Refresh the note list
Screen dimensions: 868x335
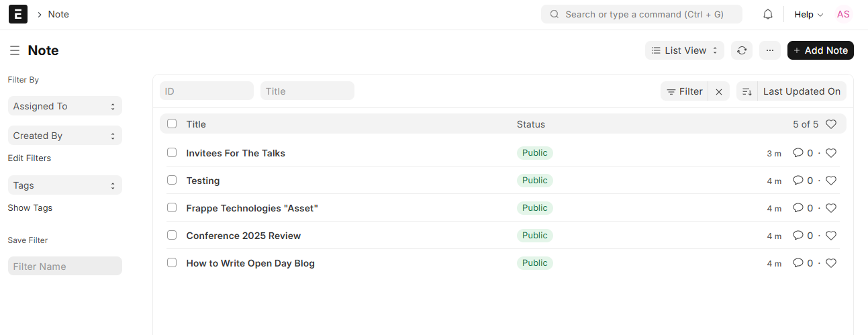click(742, 50)
